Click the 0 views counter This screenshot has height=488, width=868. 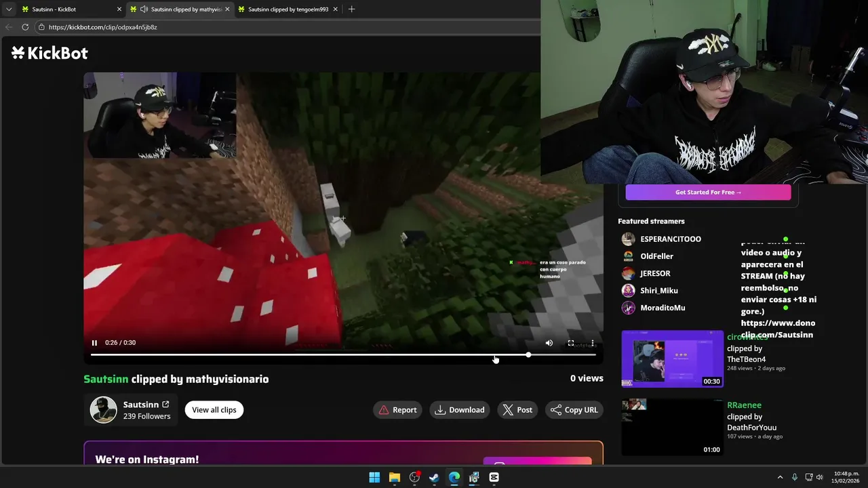point(587,378)
